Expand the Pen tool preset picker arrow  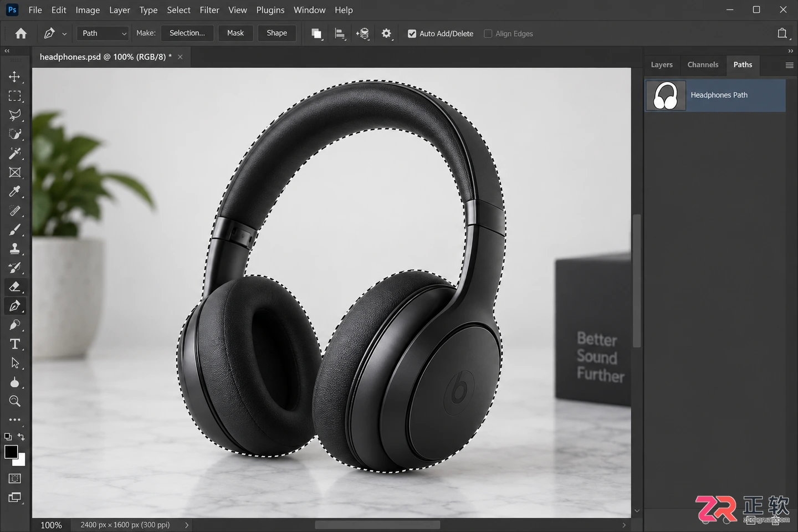[x=64, y=34]
